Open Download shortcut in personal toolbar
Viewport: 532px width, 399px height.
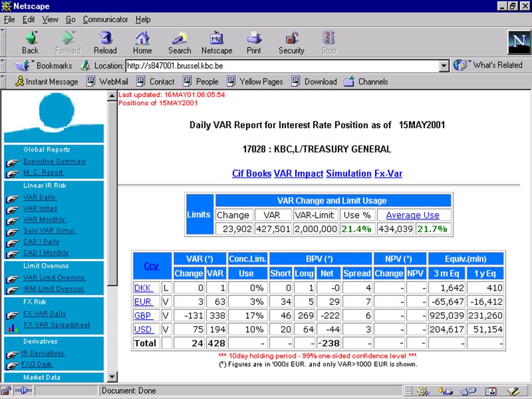pos(314,82)
